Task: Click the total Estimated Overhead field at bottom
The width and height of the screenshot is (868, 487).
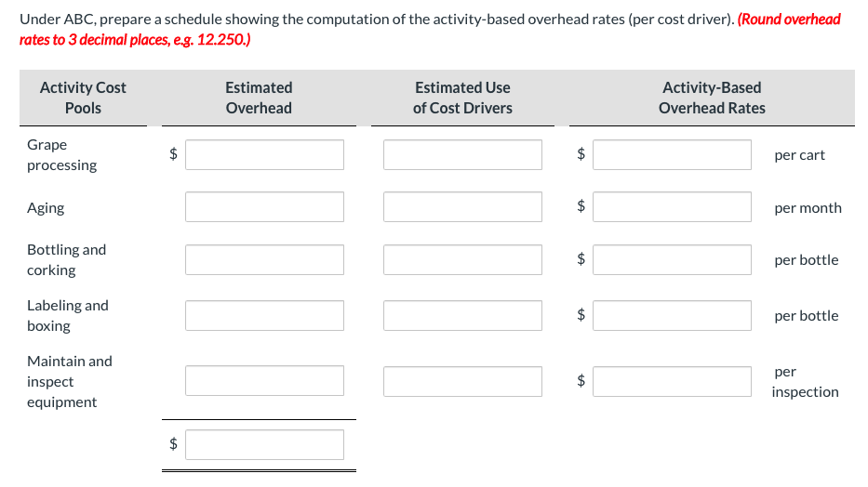Action: pyautogui.click(x=264, y=444)
